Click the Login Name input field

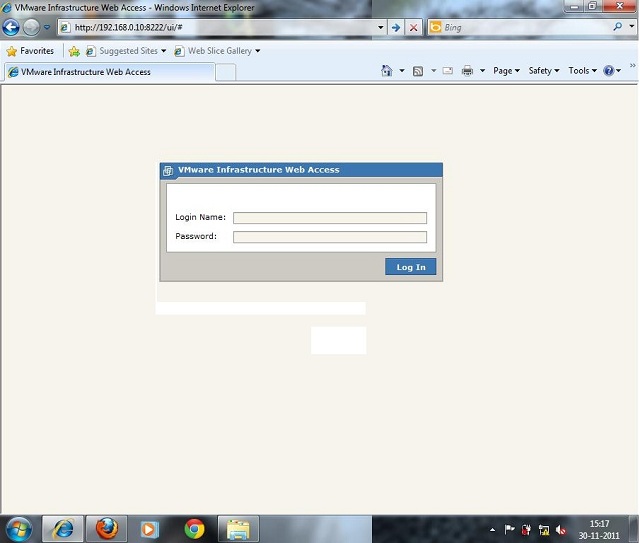coord(330,218)
